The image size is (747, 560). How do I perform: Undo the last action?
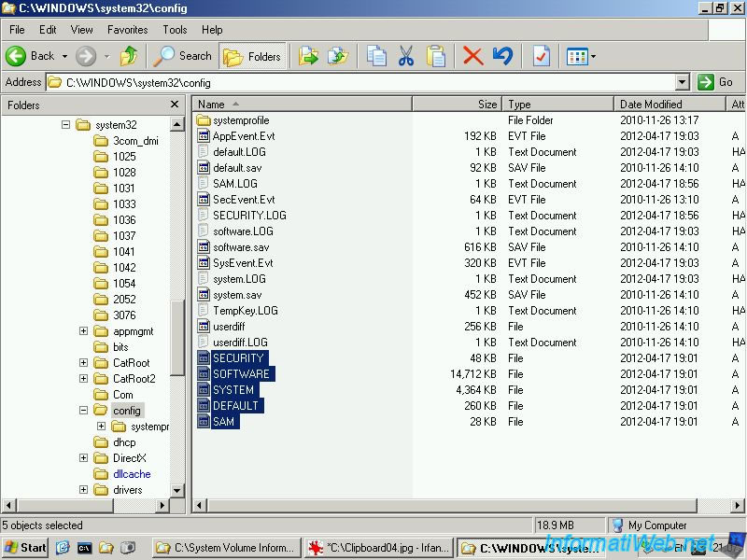(x=502, y=56)
